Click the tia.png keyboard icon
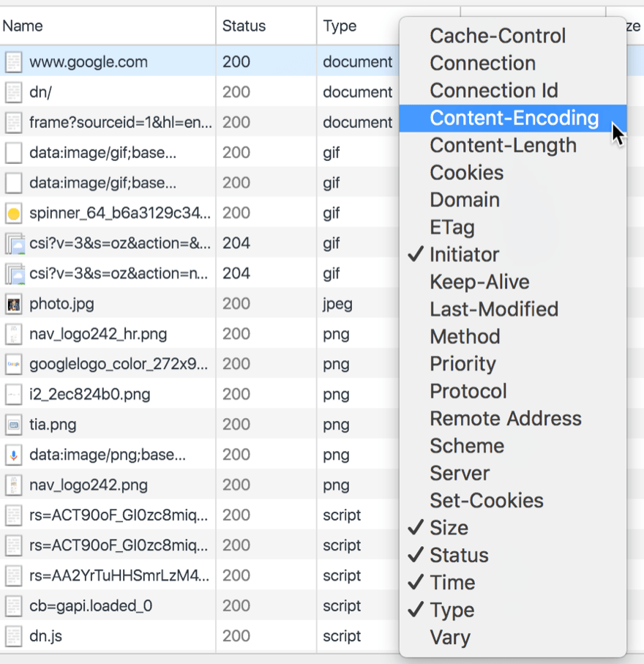The image size is (644, 664). [x=13, y=425]
